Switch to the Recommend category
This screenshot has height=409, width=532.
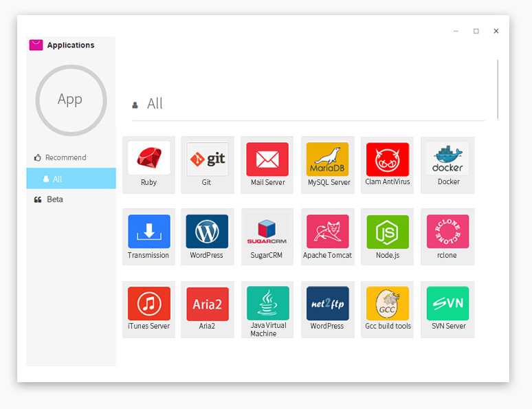71,157
